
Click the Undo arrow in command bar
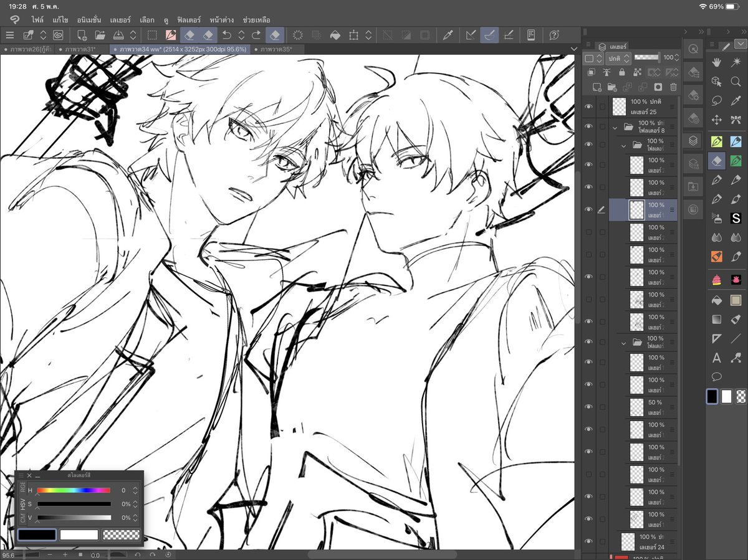[228, 35]
